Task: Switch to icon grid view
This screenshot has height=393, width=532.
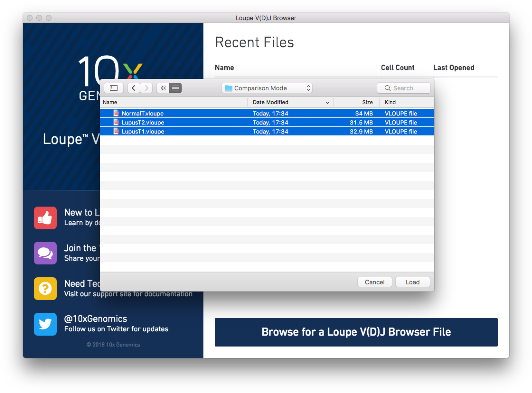Action: tap(163, 88)
